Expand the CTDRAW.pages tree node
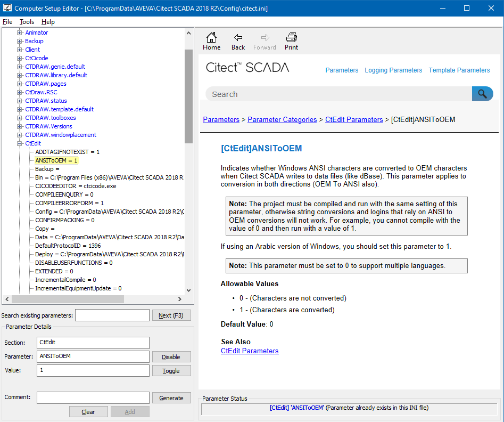Screen dimensions: 504x422 pyautogui.click(x=20, y=84)
